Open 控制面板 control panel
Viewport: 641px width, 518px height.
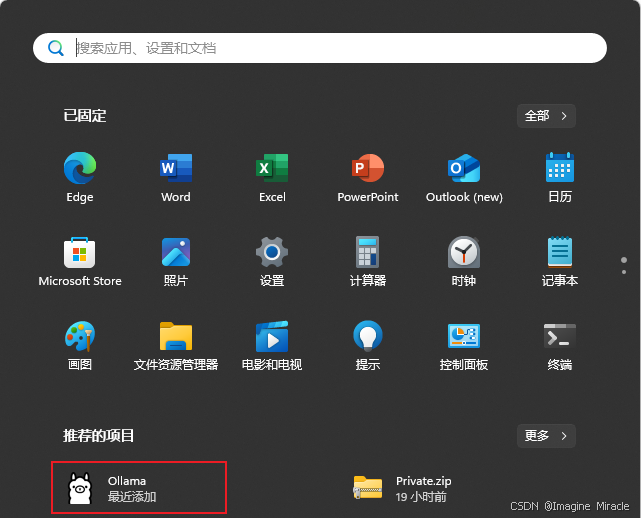click(x=464, y=345)
